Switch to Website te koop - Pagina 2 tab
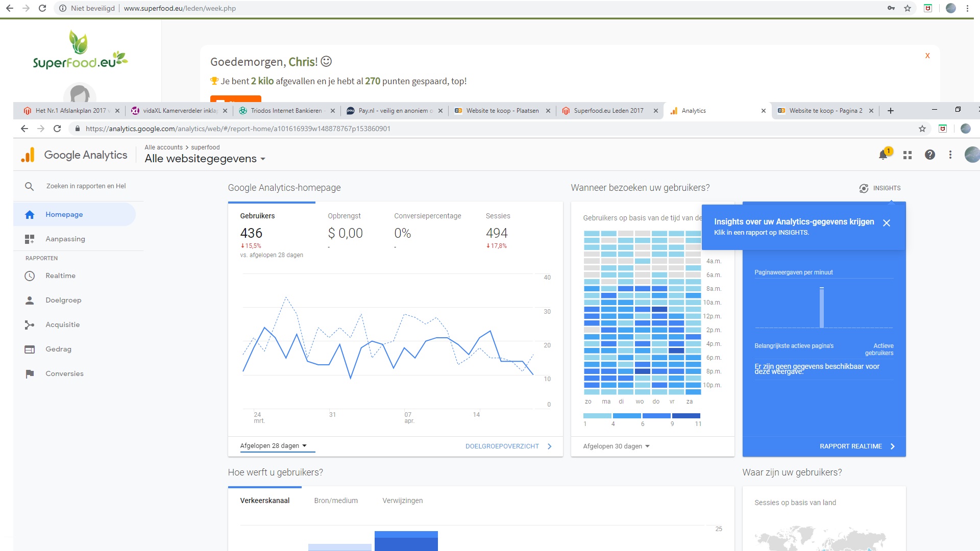 tap(824, 111)
